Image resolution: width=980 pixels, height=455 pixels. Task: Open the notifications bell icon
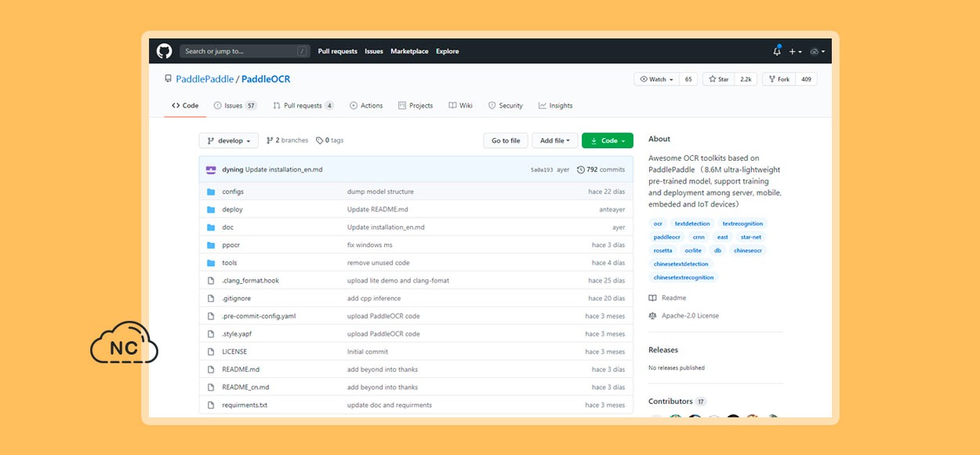(777, 51)
